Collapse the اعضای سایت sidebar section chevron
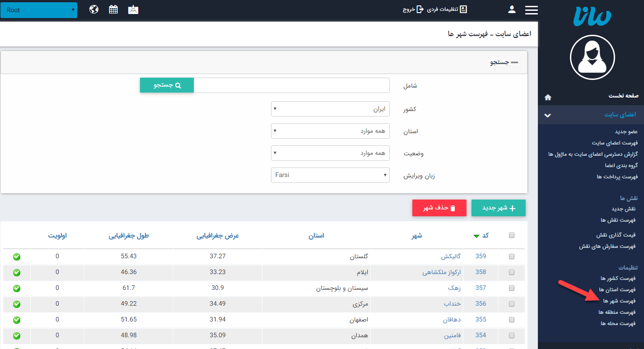This screenshot has height=349, width=644. click(x=547, y=115)
